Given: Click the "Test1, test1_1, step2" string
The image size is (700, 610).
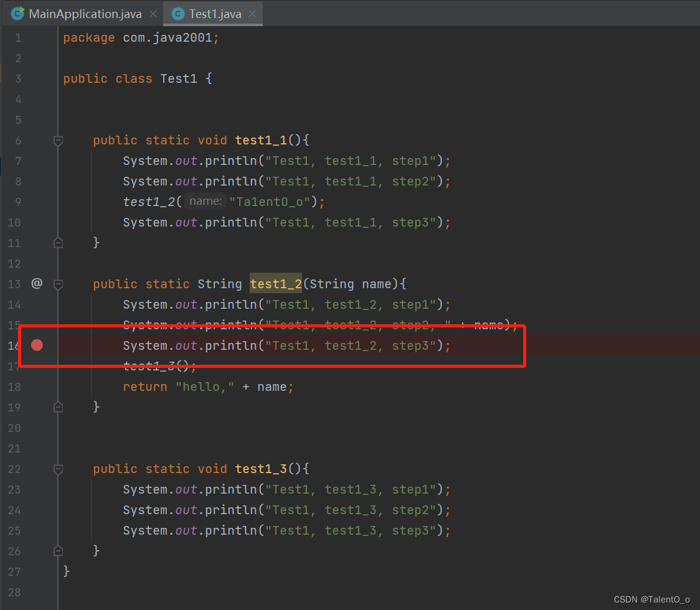Looking at the screenshot, I should pyautogui.click(x=351, y=182).
